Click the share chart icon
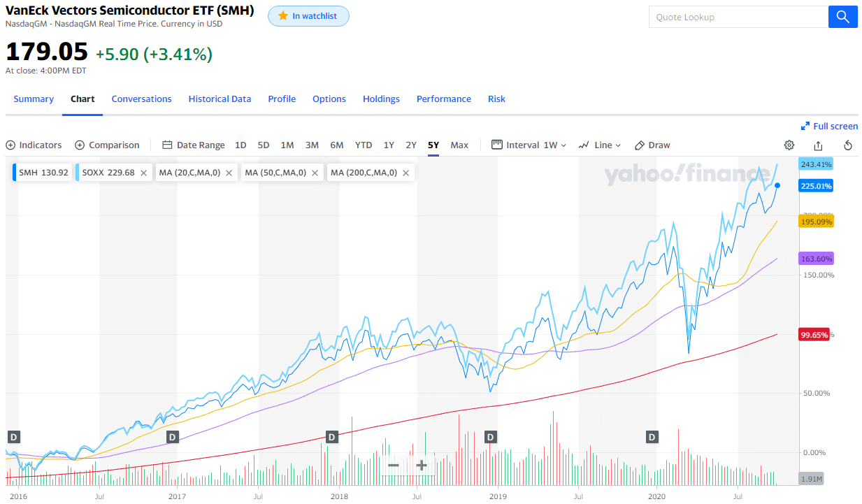 click(818, 145)
